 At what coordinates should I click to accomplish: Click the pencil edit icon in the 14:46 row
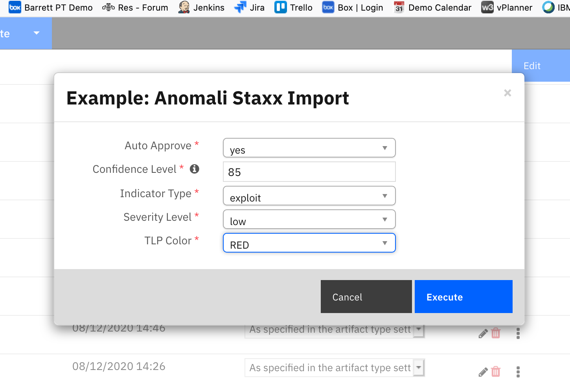483,333
